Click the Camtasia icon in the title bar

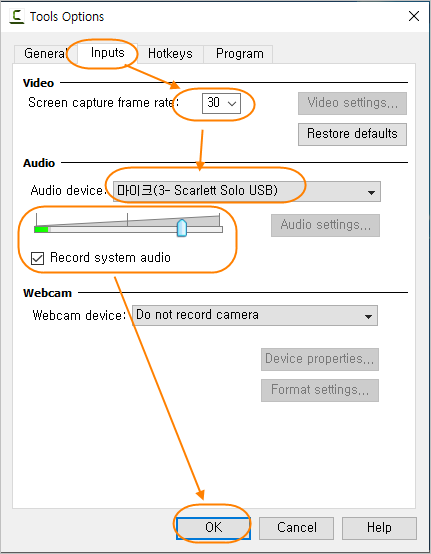[x=17, y=17]
